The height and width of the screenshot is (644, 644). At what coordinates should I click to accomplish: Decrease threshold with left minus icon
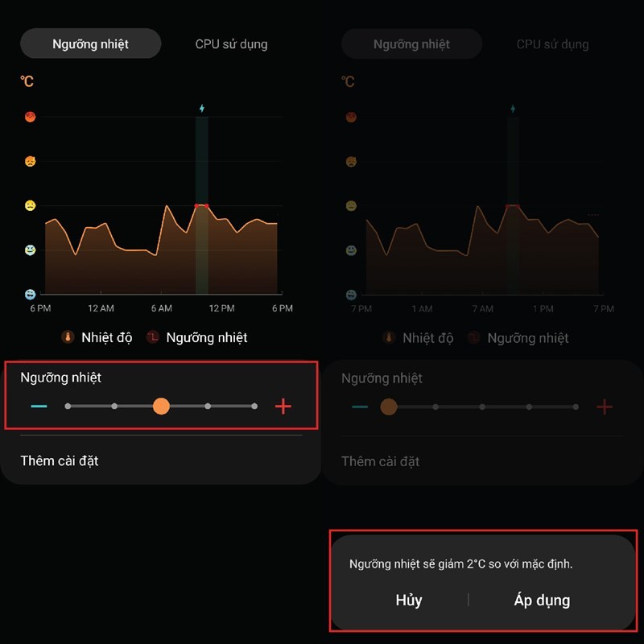point(39,407)
